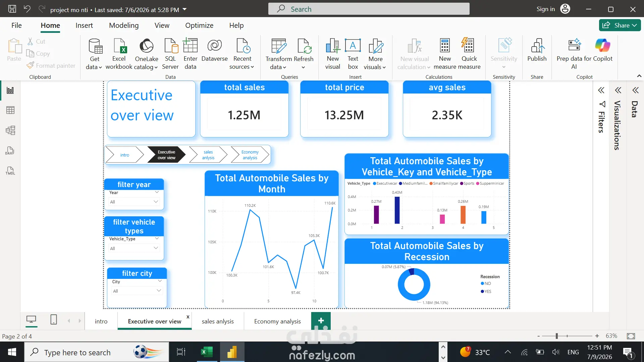Select the YES recession legend item
The width and height of the screenshot is (644, 362).
coord(486,292)
